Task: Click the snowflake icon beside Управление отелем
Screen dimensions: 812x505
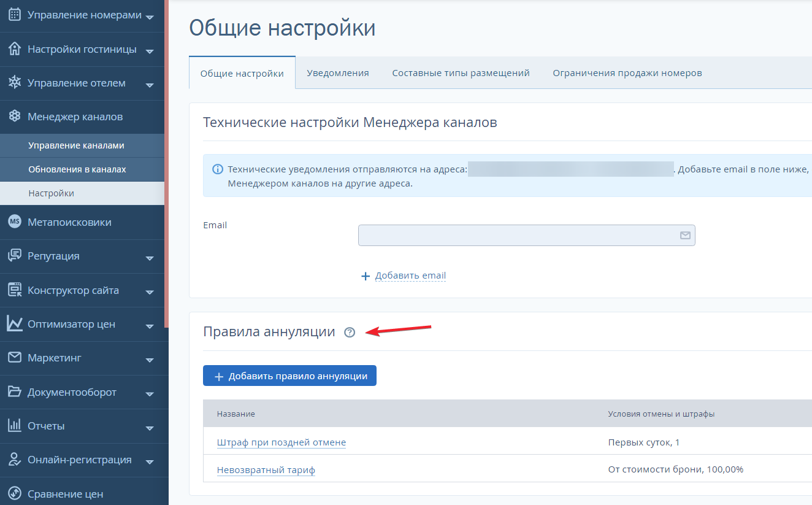Action: 15,83
